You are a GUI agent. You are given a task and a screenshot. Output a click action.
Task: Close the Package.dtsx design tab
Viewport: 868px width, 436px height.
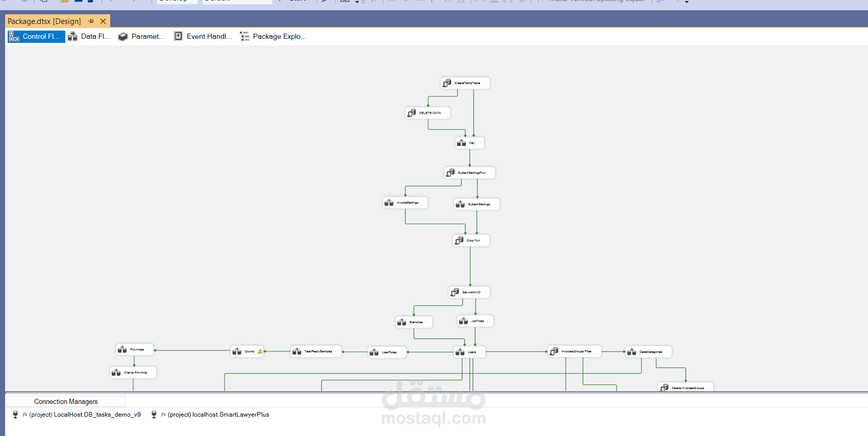(103, 21)
